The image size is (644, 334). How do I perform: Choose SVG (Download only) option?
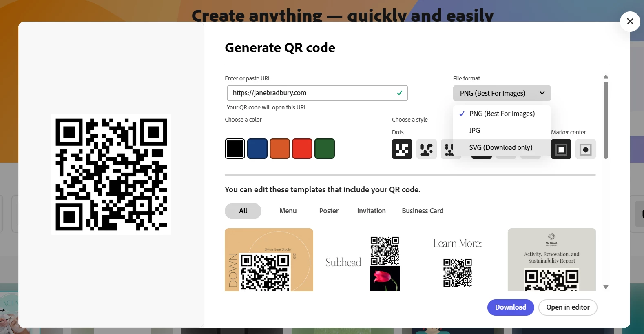click(502, 147)
